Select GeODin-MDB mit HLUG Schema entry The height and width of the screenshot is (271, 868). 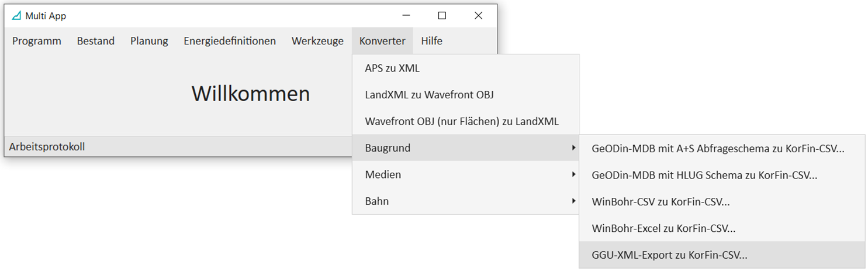(722, 175)
